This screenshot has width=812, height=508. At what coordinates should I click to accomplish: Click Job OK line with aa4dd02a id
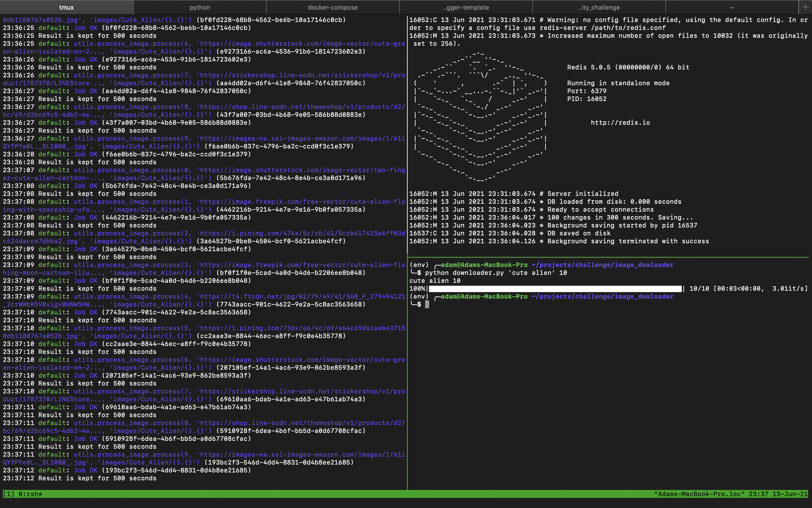[x=127, y=91]
